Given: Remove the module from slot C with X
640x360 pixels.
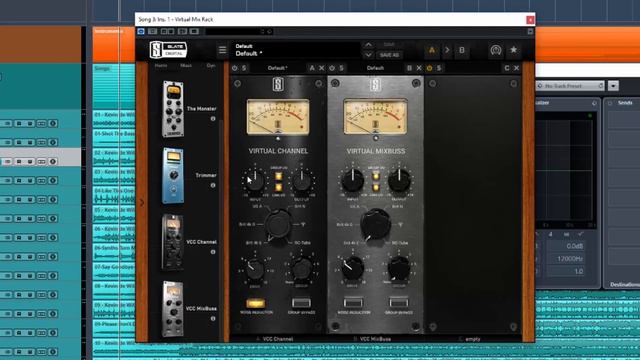Looking at the screenshot, I should 516,68.
